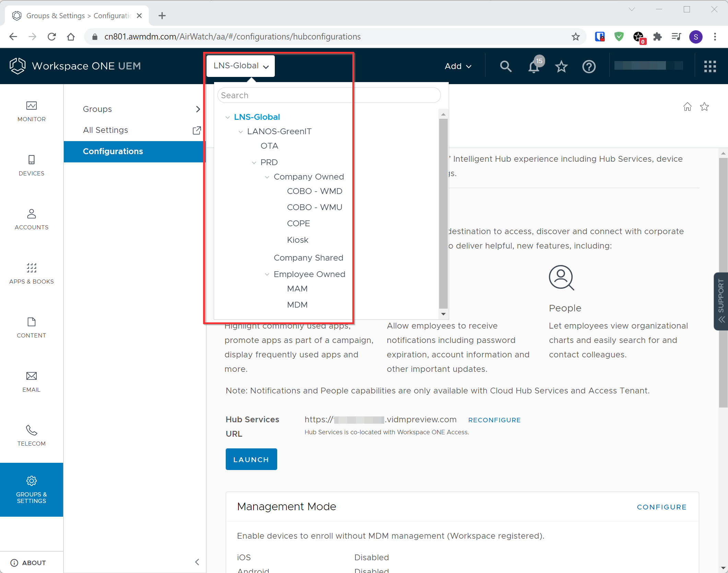This screenshot has width=728, height=573.
Task: Collapse the Employee Owned tree node
Action: 267,275
